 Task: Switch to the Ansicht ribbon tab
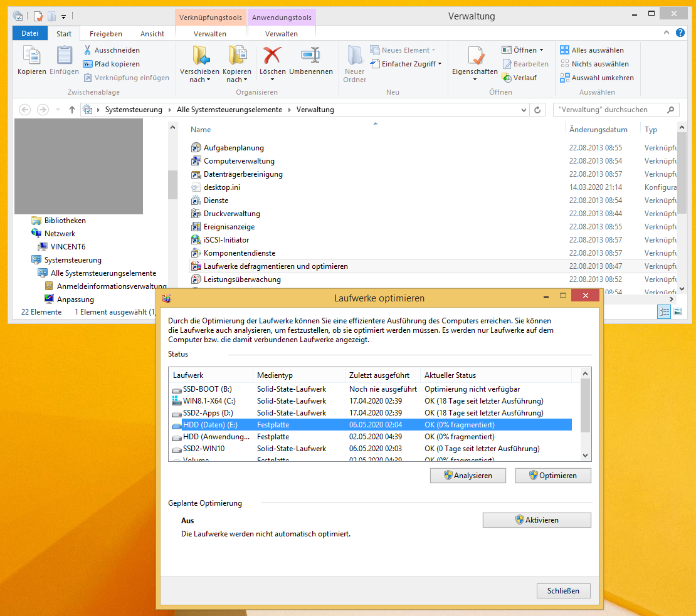pos(152,34)
